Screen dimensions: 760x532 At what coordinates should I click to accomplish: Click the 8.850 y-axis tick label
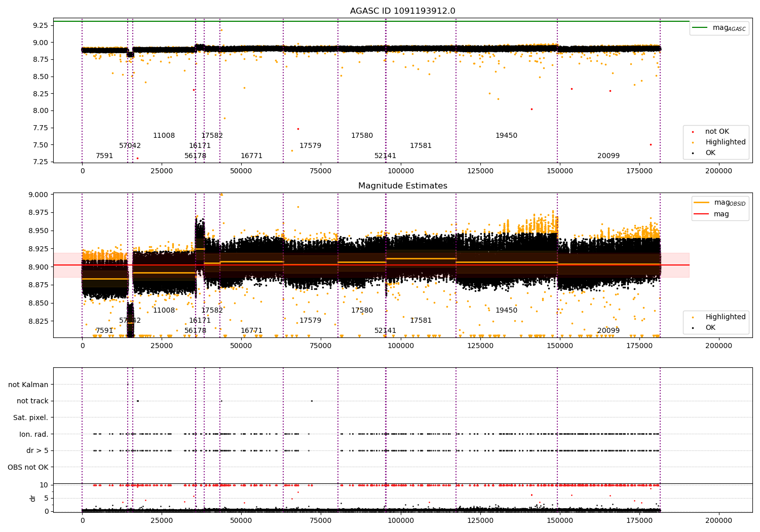[39, 303]
